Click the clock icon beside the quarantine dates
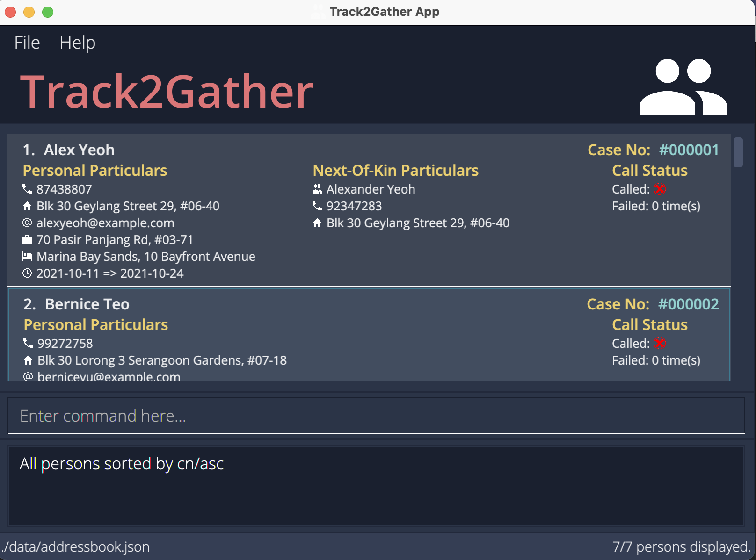Viewport: 756px width, 560px height. [x=27, y=273]
